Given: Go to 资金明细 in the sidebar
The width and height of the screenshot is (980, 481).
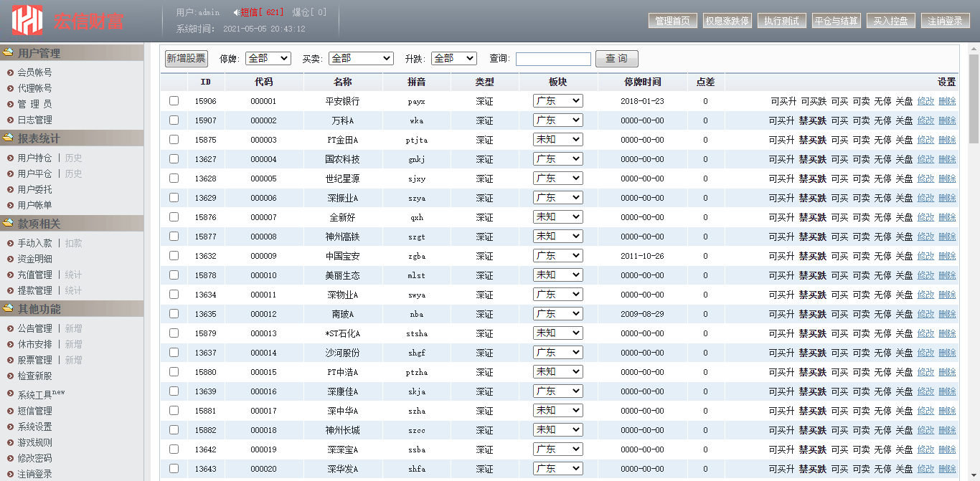Looking at the screenshot, I should click(34, 259).
